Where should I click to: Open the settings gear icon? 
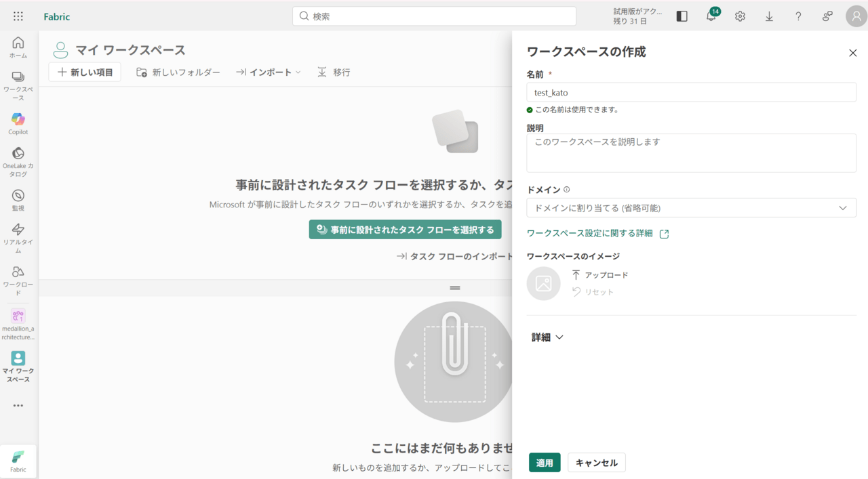[x=740, y=16]
